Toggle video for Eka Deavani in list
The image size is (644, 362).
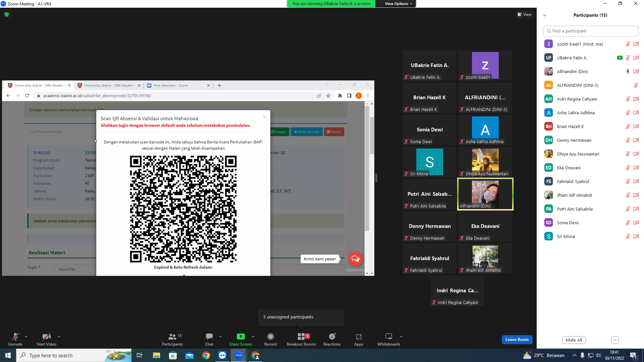tap(636, 168)
